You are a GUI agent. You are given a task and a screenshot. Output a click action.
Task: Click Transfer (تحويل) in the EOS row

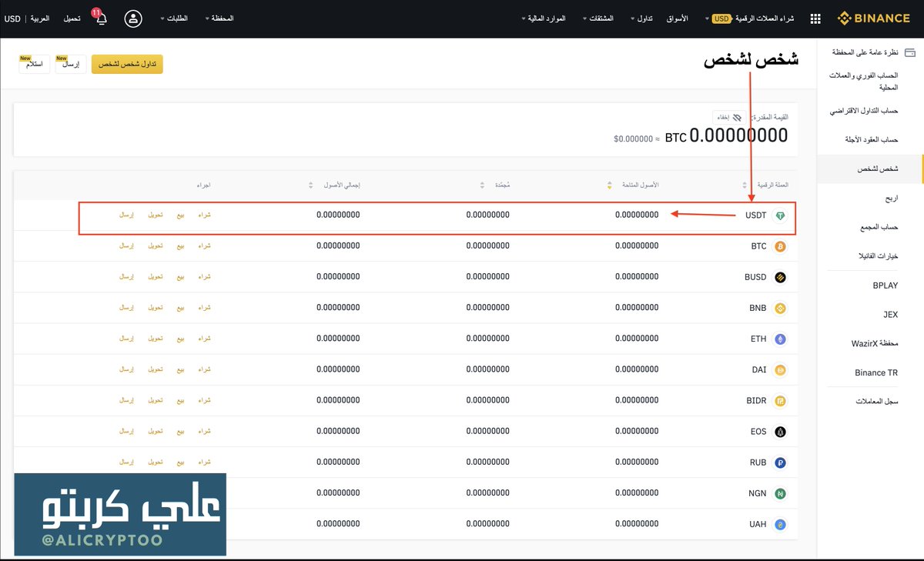(155, 431)
